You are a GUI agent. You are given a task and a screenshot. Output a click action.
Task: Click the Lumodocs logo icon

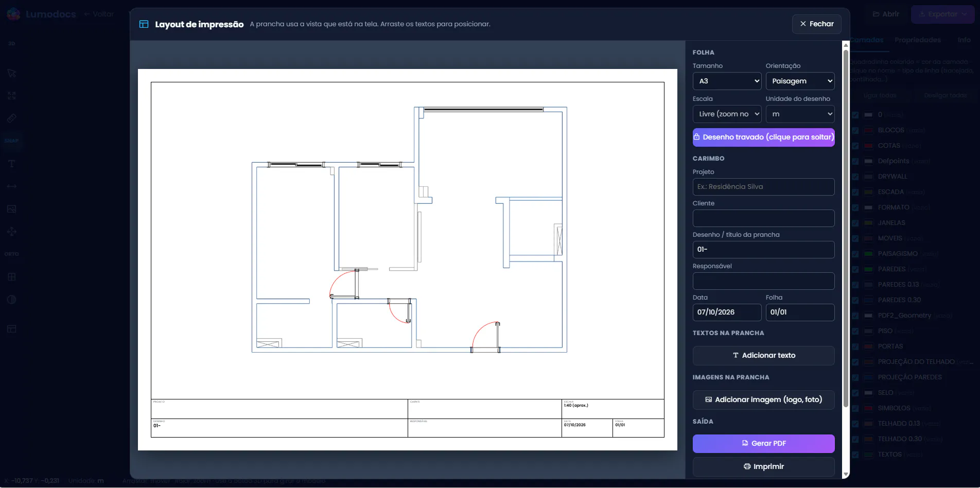click(13, 14)
